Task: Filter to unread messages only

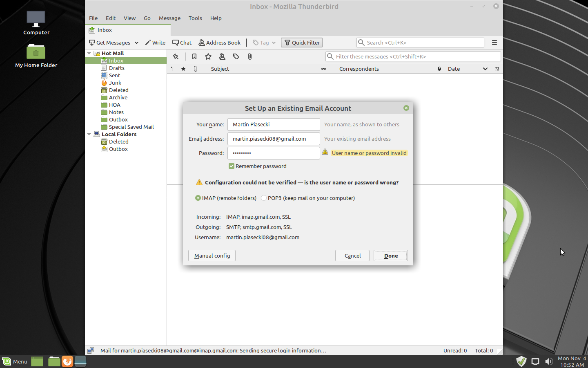Action: [194, 56]
